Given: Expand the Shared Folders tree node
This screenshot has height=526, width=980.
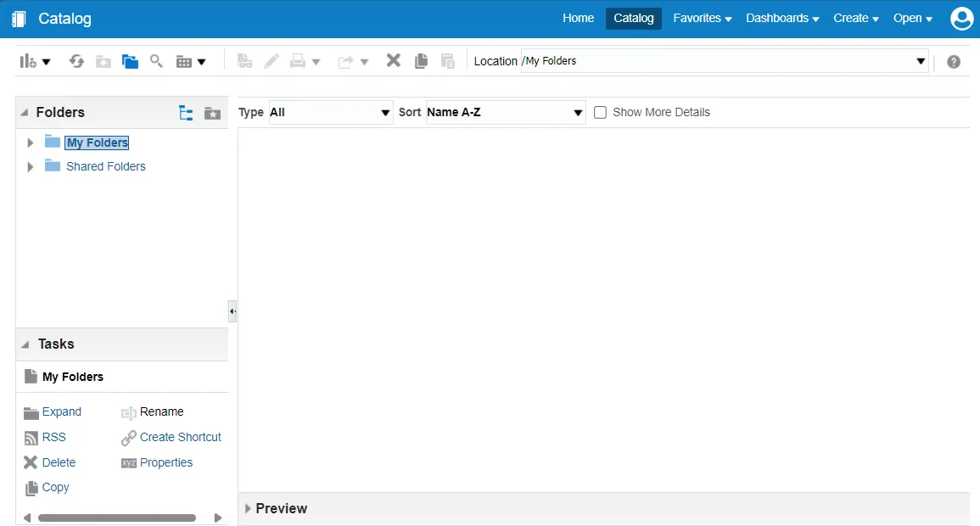Looking at the screenshot, I should coord(31,167).
